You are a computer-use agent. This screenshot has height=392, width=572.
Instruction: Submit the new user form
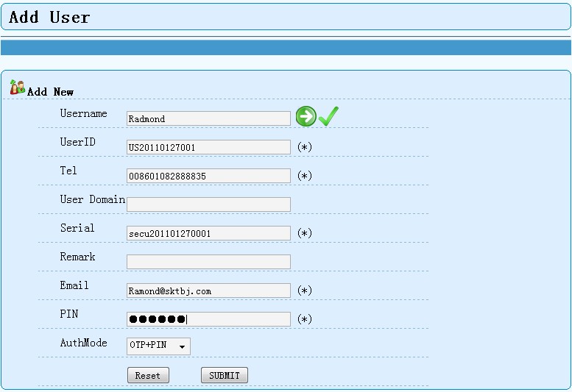click(x=225, y=375)
